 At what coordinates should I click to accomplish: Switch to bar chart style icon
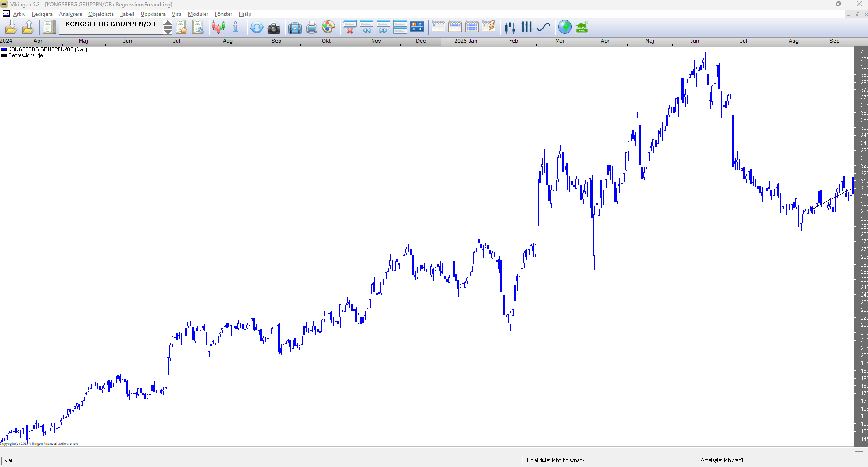527,28
